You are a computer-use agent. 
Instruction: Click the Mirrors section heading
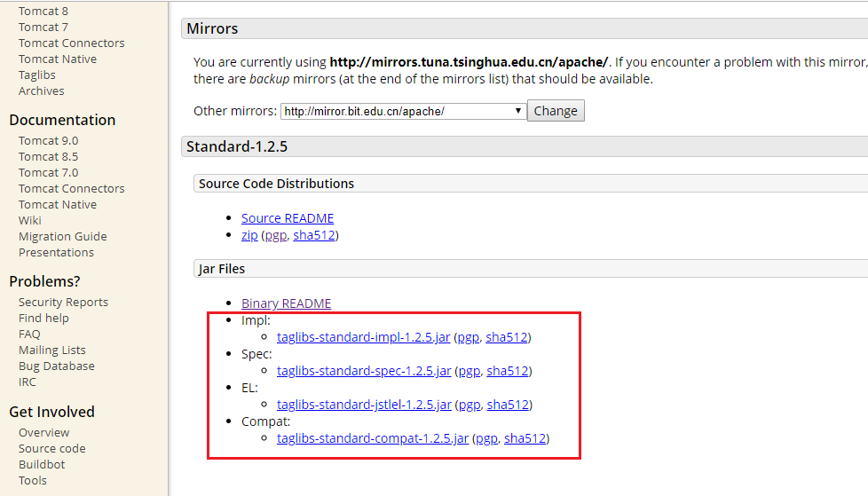tap(213, 28)
